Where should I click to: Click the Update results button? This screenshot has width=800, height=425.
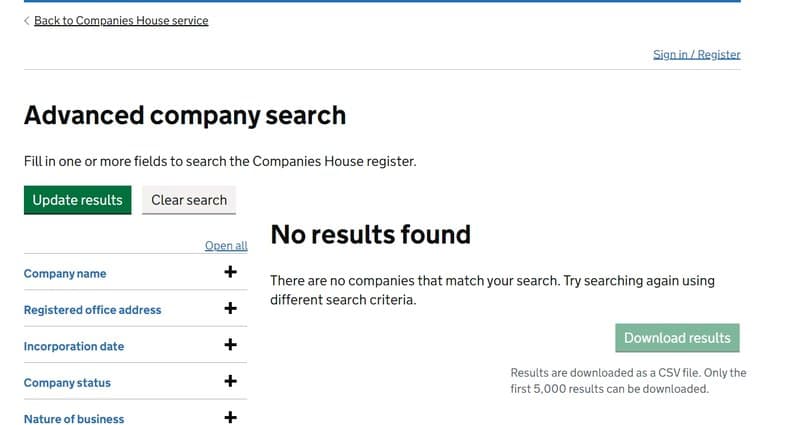coord(78,200)
